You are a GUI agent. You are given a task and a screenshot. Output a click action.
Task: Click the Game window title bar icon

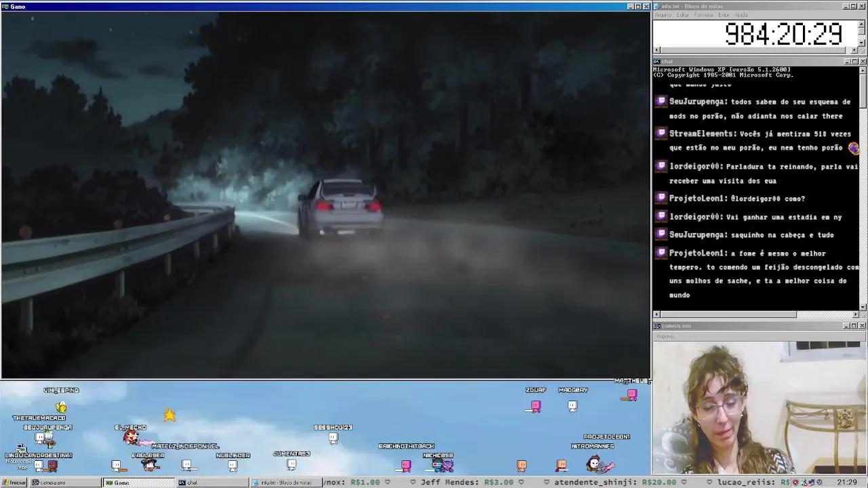click(x=5, y=7)
